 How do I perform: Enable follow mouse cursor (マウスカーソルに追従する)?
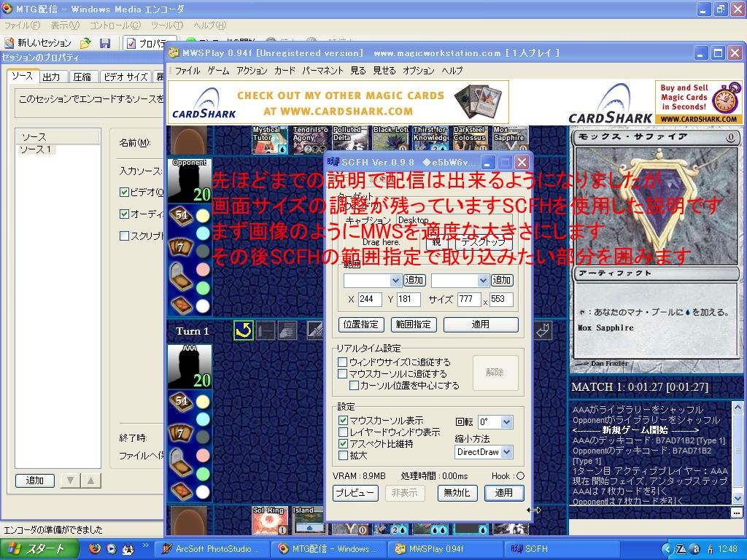342,374
